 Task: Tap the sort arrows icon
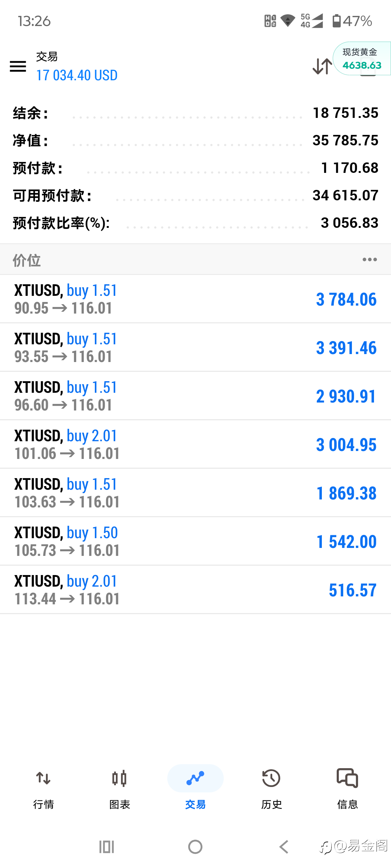pyautogui.click(x=322, y=66)
